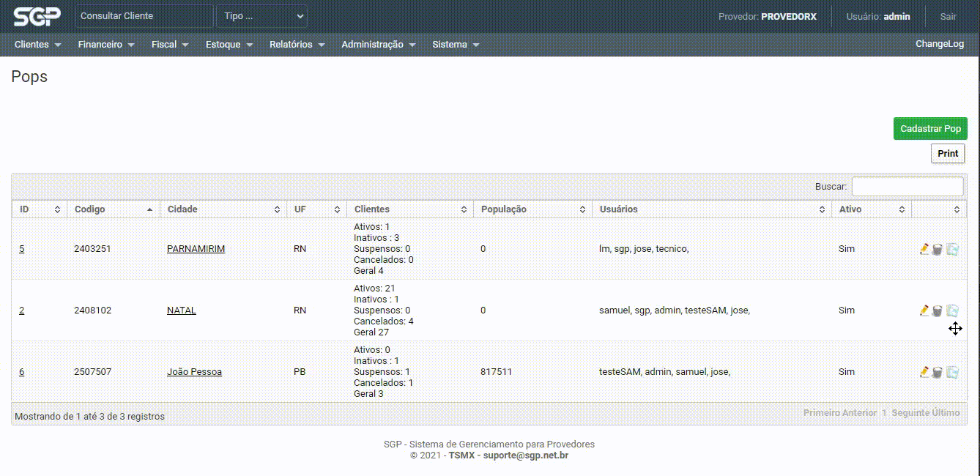Open the Administração menu

378,45
